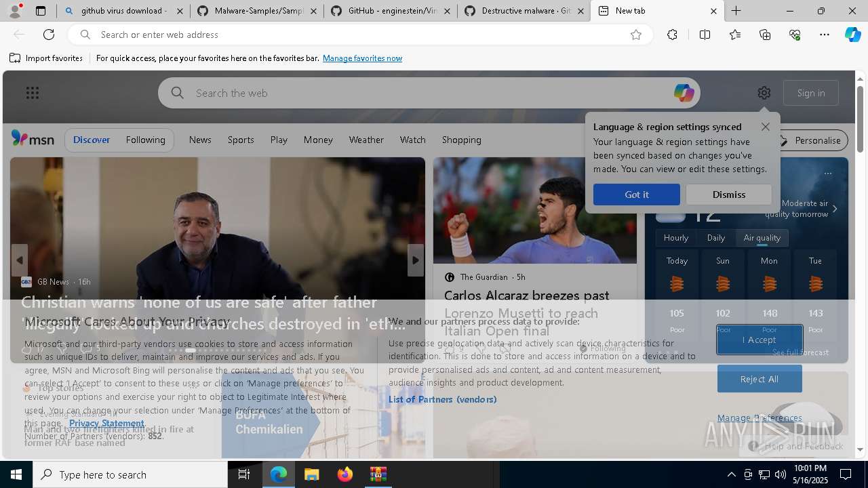
Task: Open the Favorites list icon
Action: tap(735, 35)
